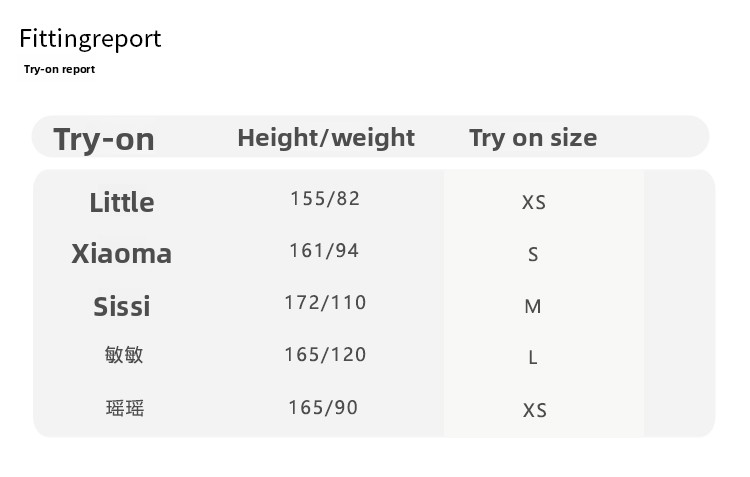Viewport: 750px width, 477px height.
Task: Click the XS size for Little
Action: click(x=534, y=202)
